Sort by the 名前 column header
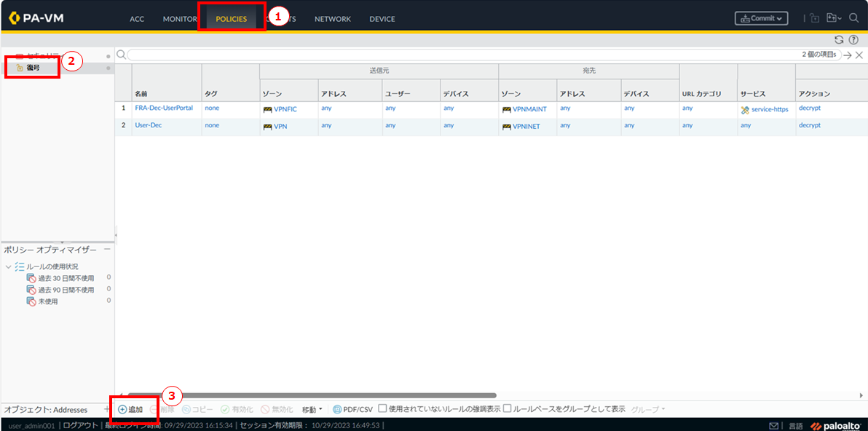The width and height of the screenshot is (868, 431). point(141,93)
